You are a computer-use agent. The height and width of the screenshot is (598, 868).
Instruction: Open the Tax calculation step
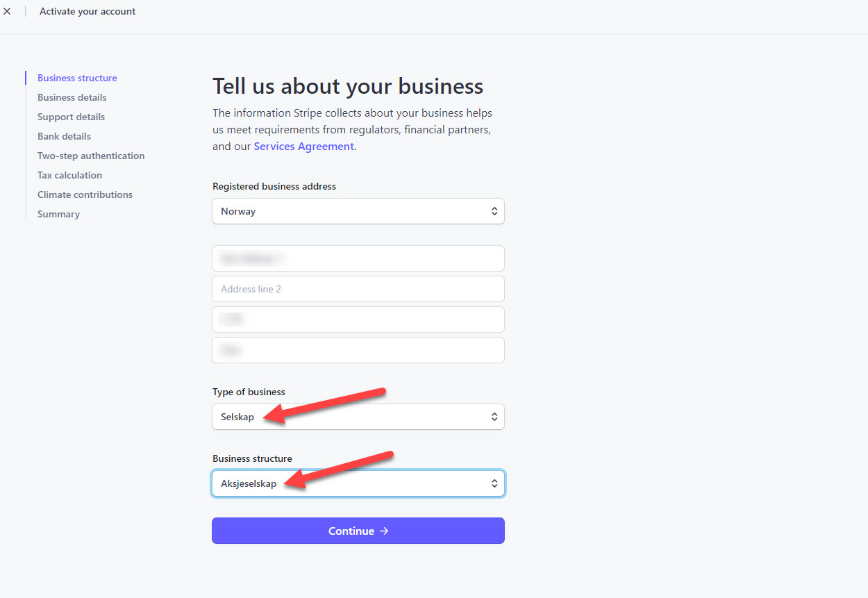click(69, 175)
